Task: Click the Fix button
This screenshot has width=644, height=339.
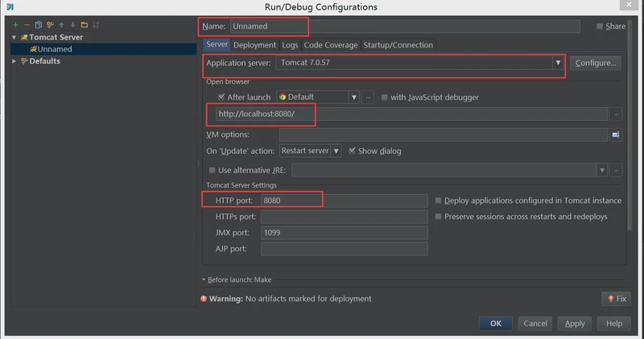Action: click(x=616, y=299)
